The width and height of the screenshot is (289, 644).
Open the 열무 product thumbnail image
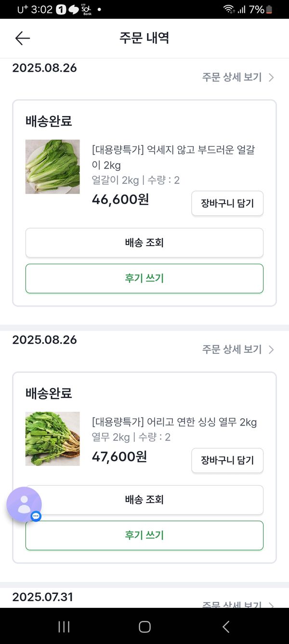[53, 438]
